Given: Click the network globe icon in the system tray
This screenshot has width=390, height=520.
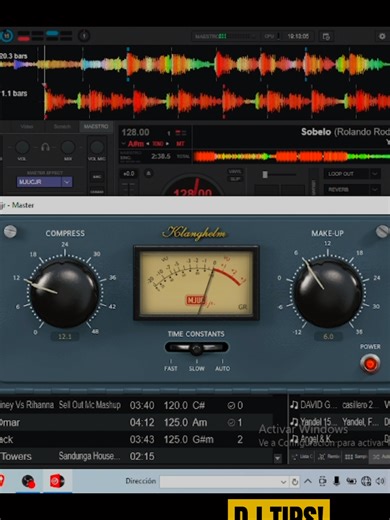Looking at the screenshot, I should tap(366, 481).
